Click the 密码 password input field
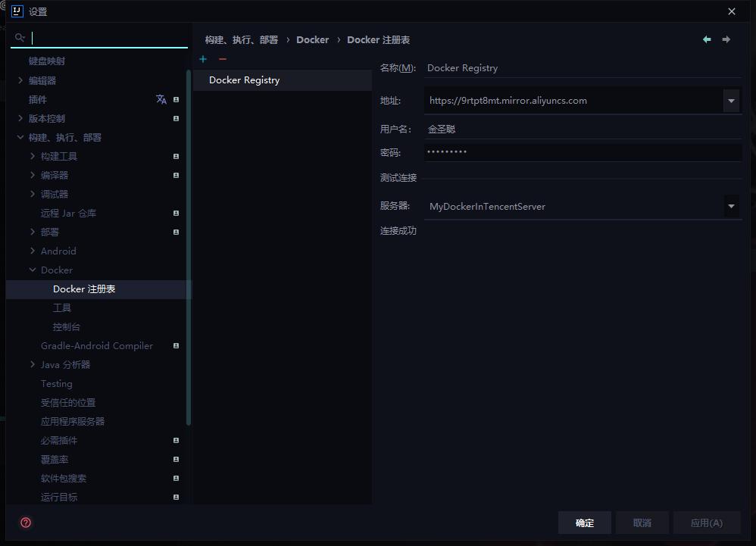 (x=583, y=151)
